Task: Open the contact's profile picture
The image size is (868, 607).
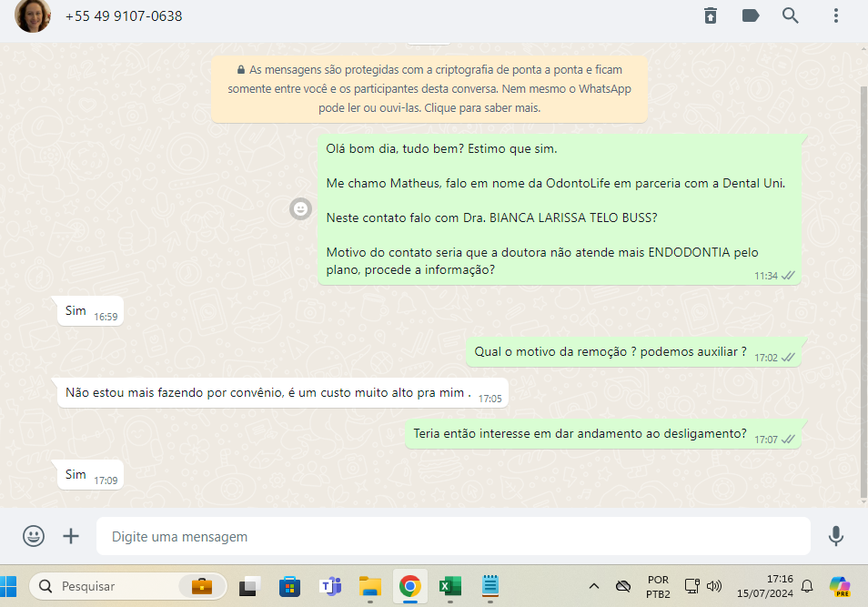Action: [x=33, y=16]
